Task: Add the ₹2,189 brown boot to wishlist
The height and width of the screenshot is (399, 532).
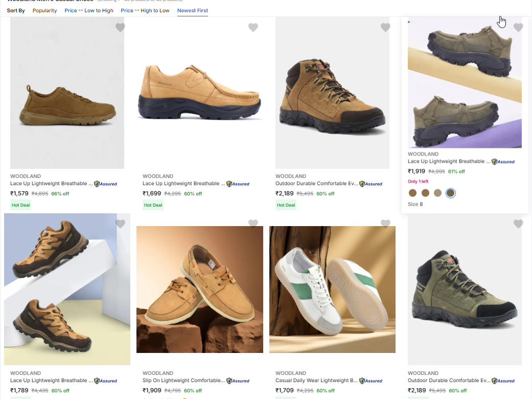Action: point(385,28)
